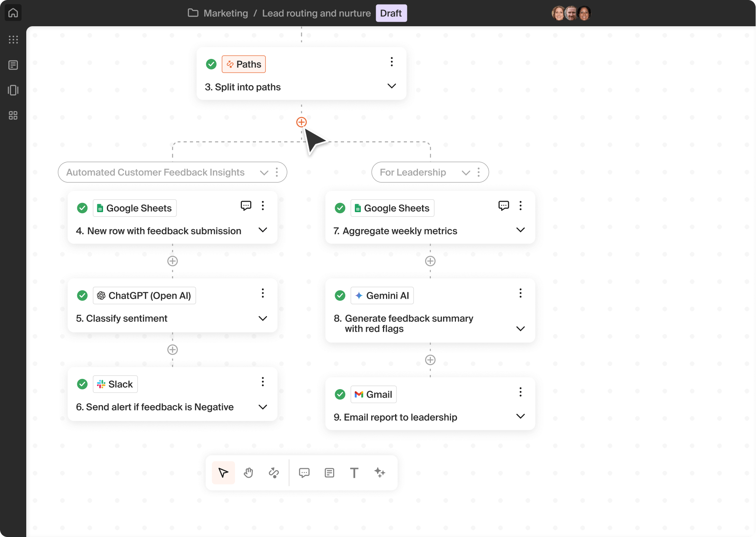Image resolution: width=756 pixels, height=537 pixels.
Task: Expand step 5 Classify sentiment
Action: (262, 318)
